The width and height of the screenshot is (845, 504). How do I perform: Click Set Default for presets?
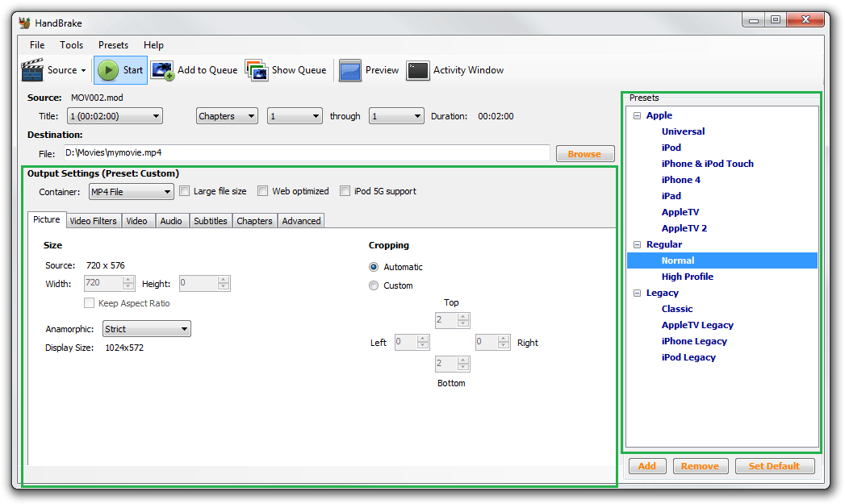tap(775, 465)
